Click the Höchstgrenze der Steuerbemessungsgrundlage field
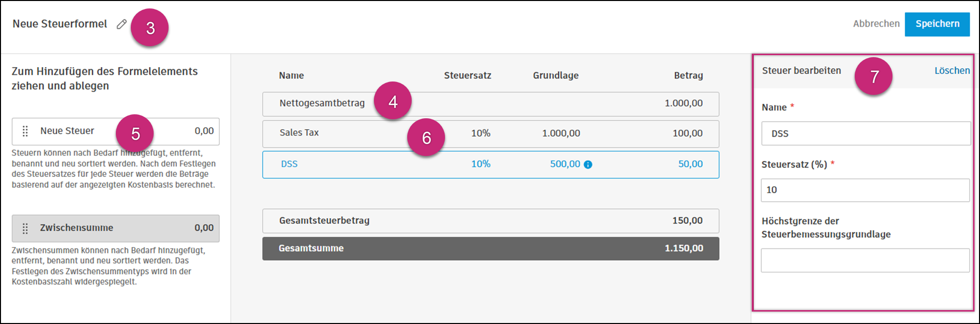This screenshot has height=324, width=980. click(x=865, y=260)
